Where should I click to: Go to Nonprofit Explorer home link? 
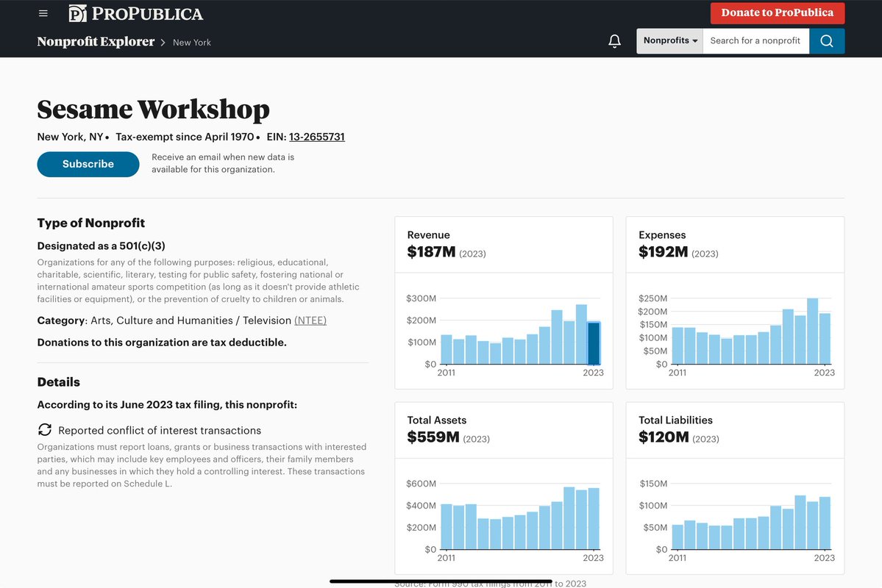point(96,42)
